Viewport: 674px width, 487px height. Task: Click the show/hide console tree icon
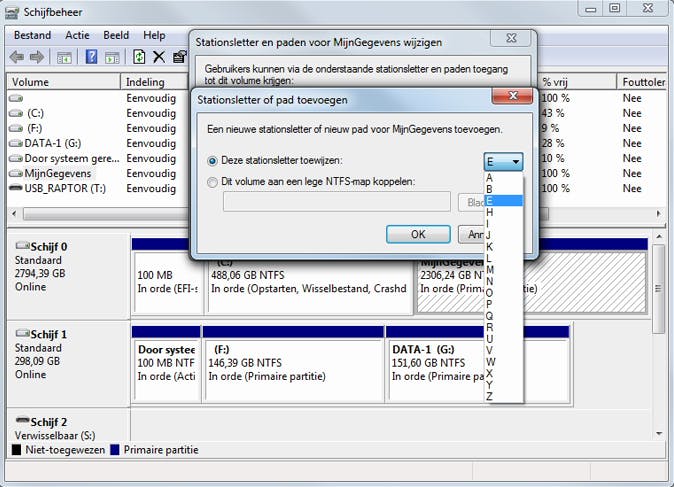(x=64, y=57)
